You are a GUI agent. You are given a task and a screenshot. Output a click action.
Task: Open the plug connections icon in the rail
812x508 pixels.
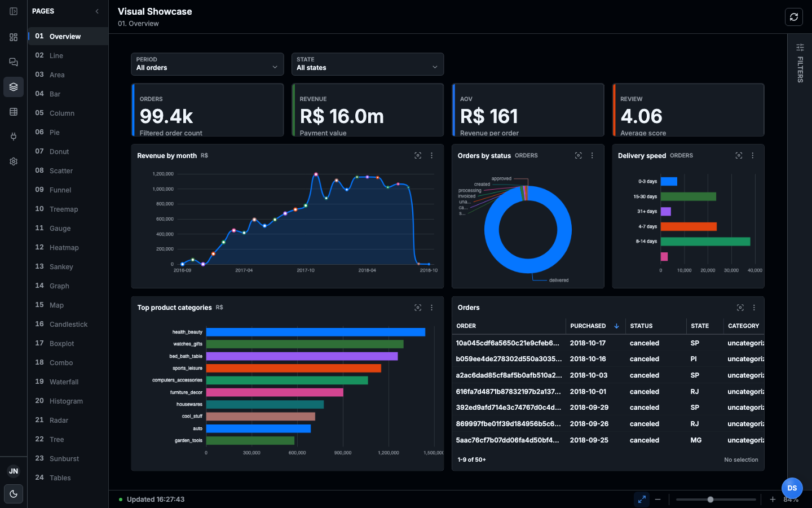coord(14,137)
